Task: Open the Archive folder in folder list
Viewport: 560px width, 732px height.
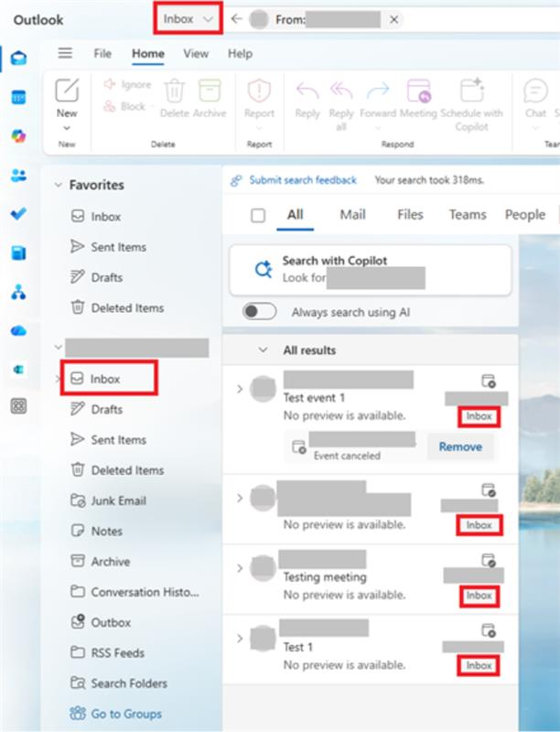Action: click(111, 562)
